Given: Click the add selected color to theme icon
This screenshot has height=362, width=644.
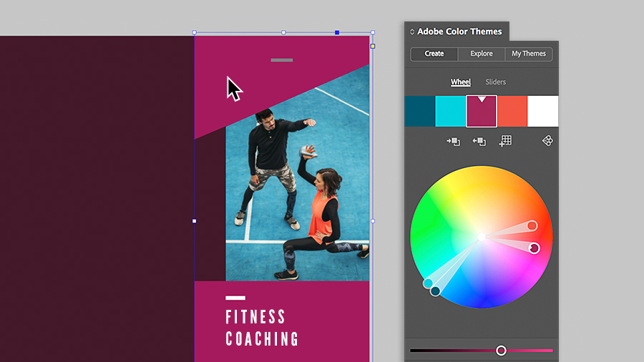Looking at the screenshot, I should 479,142.
